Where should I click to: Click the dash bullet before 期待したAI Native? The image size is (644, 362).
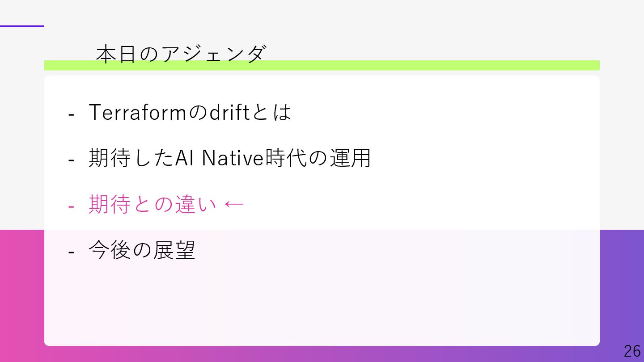pos(71,160)
